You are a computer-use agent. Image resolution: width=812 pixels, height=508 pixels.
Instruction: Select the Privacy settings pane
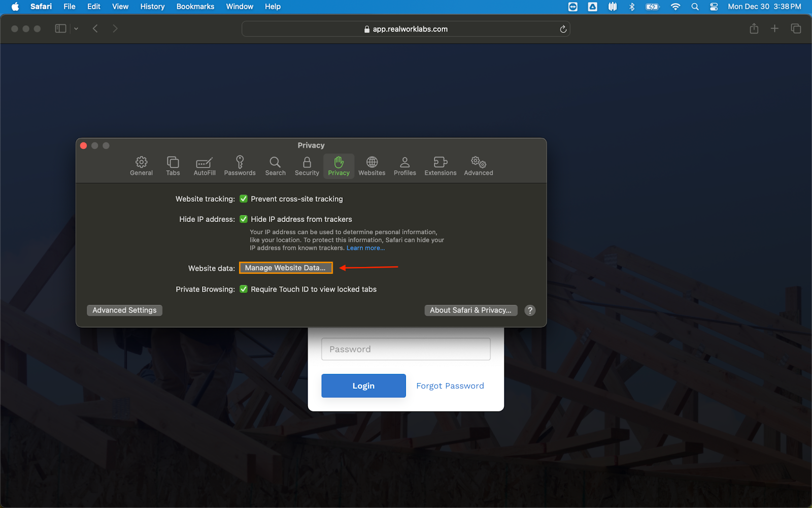click(x=339, y=166)
